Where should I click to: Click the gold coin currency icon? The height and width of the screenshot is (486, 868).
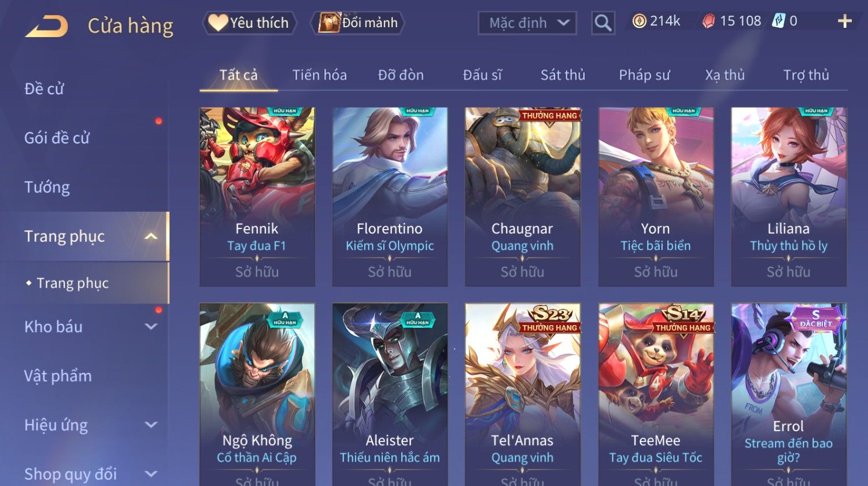coord(639,21)
